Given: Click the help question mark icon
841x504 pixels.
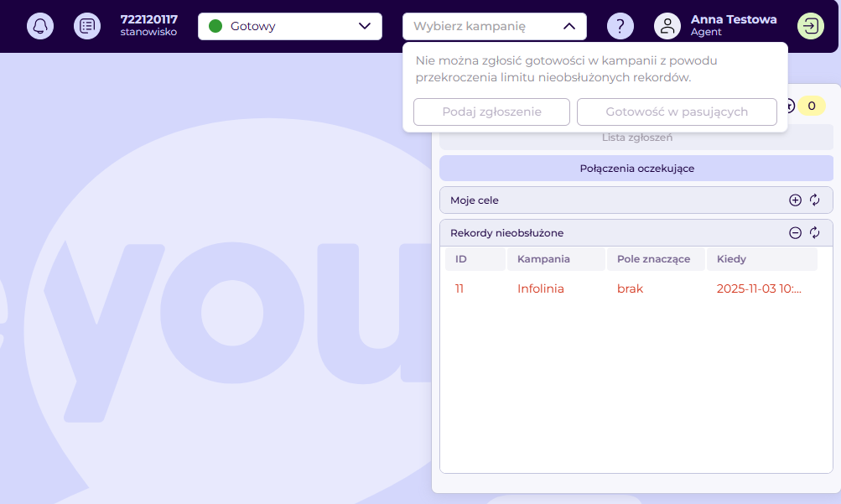Looking at the screenshot, I should click(x=620, y=26).
